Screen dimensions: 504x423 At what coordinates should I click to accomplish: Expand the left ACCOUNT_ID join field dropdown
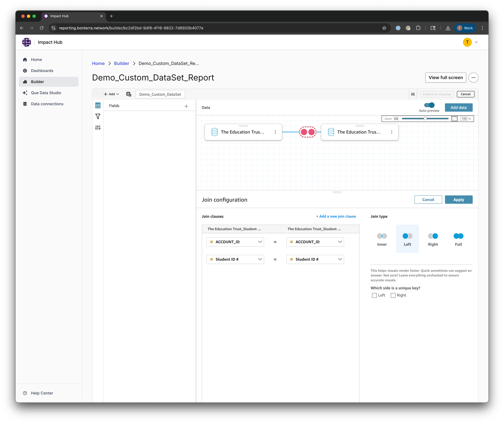coord(235,242)
